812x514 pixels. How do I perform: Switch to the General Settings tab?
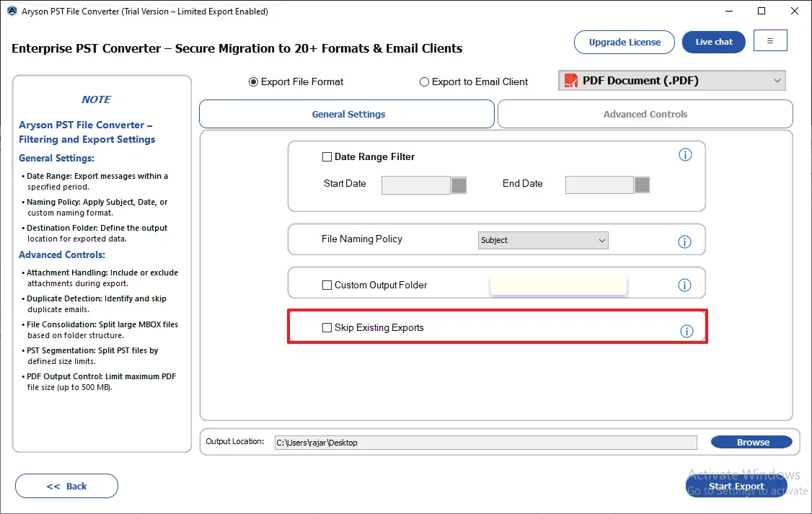tap(347, 114)
